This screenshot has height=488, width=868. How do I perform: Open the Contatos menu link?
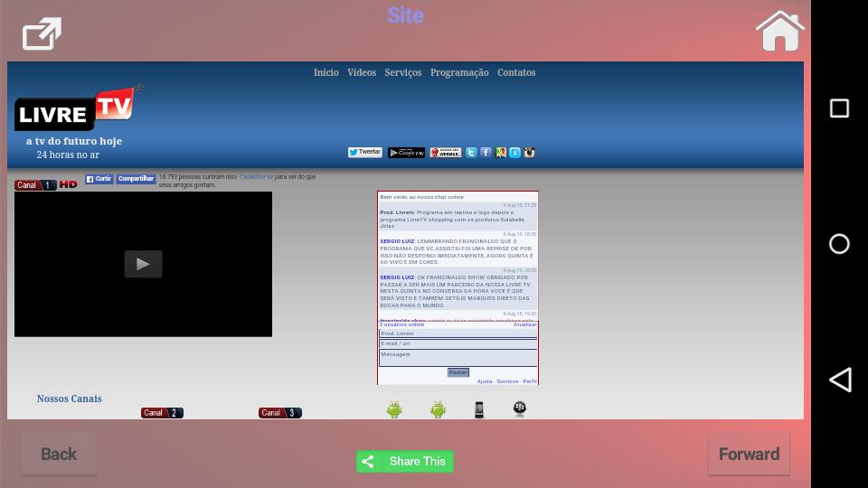click(x=516, y=72)
